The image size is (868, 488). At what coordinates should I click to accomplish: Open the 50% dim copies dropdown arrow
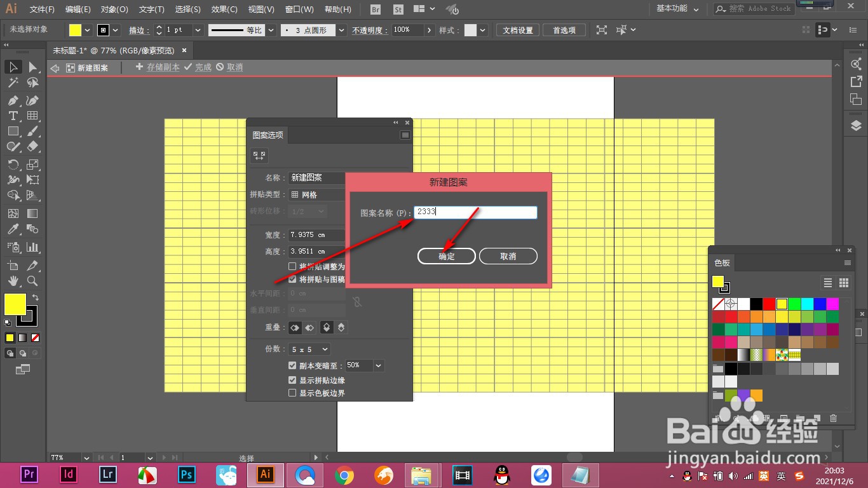pos(379,365)
